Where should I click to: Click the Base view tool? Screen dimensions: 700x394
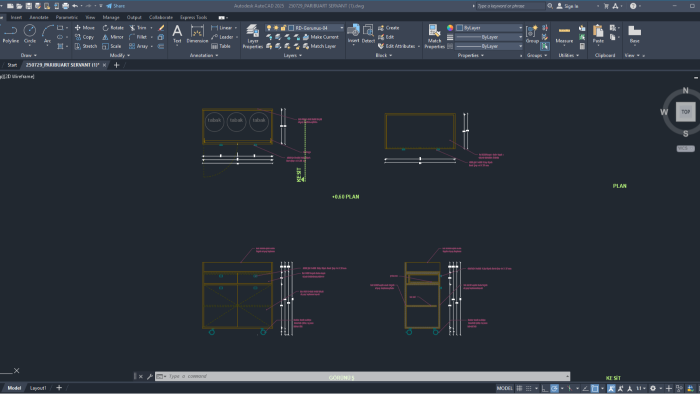point(634,34)
